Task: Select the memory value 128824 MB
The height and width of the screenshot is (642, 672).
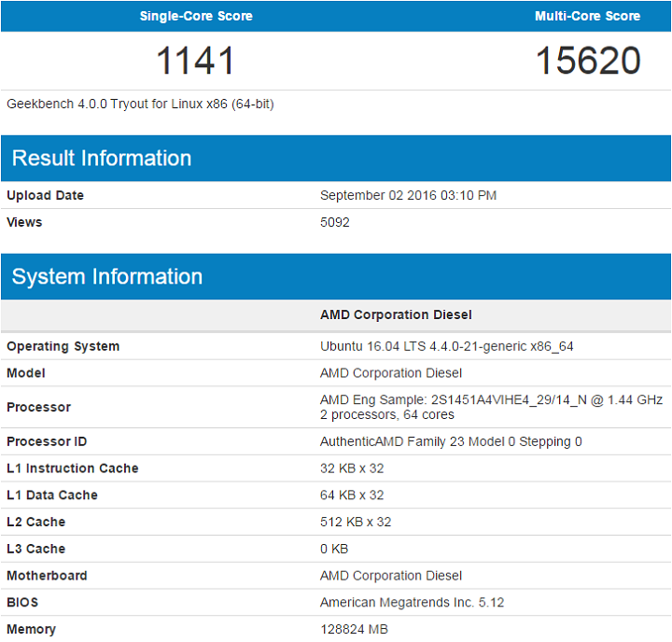Action: [x=354, y=630]
